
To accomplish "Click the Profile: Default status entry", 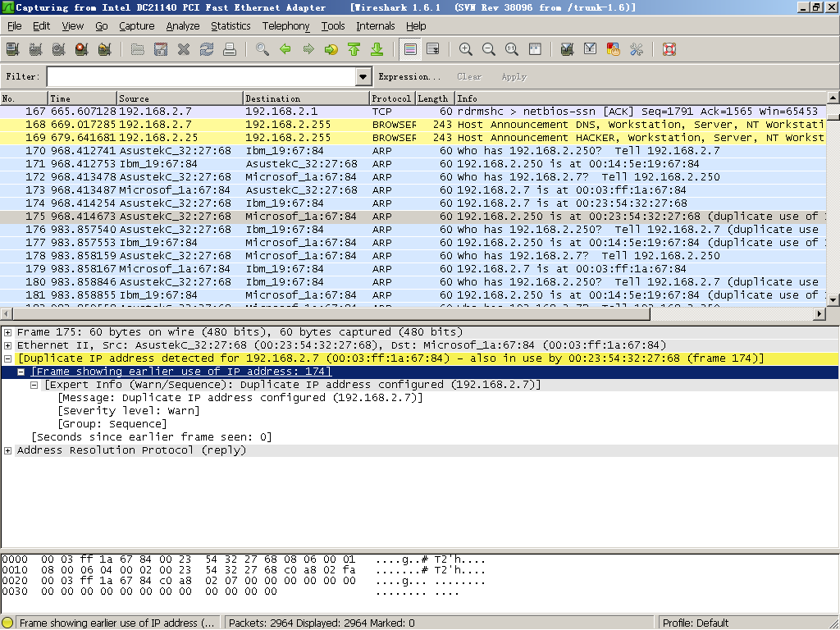I will click(x=696, y=623).
